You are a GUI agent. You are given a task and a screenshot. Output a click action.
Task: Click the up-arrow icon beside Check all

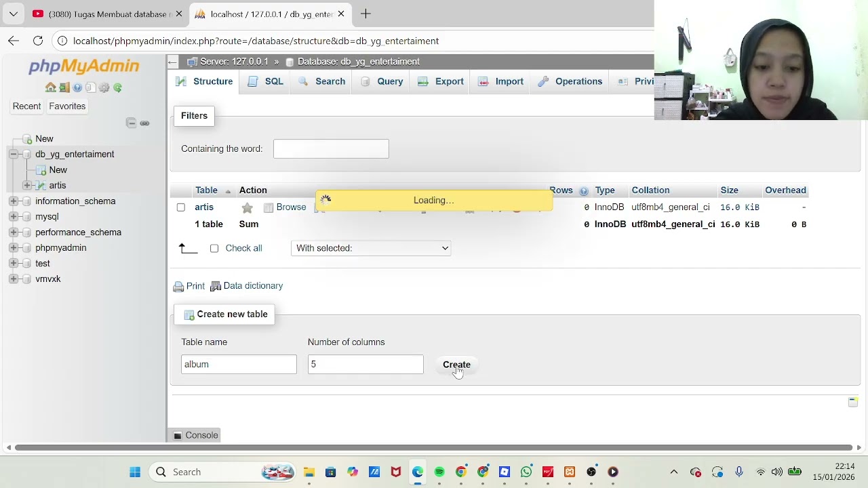188,249
